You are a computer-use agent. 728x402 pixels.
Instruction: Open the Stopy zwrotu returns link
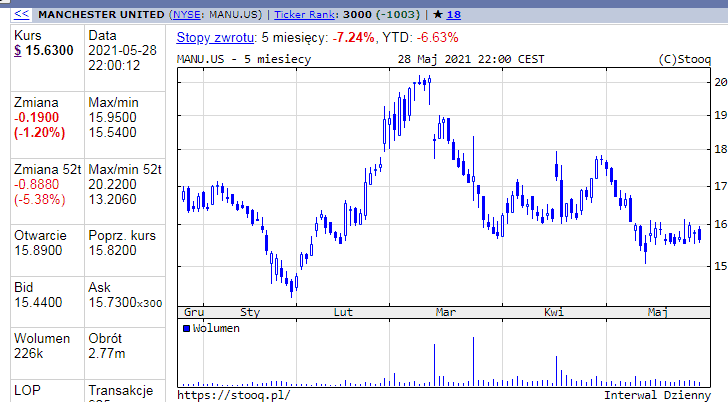pos(213,37)
